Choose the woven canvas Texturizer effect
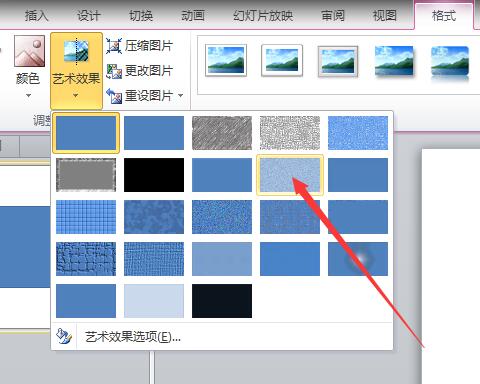 click(154, 259)
